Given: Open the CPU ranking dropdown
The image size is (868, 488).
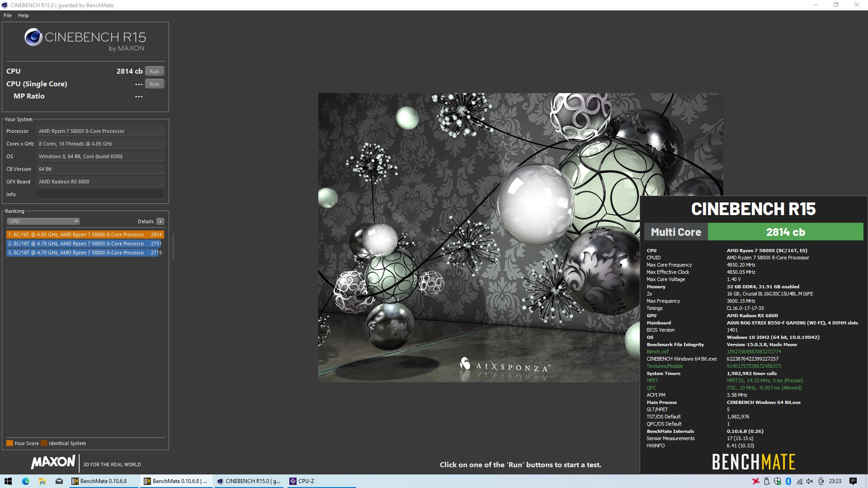Looking at the screenshot, I should [x=43, y=221].
